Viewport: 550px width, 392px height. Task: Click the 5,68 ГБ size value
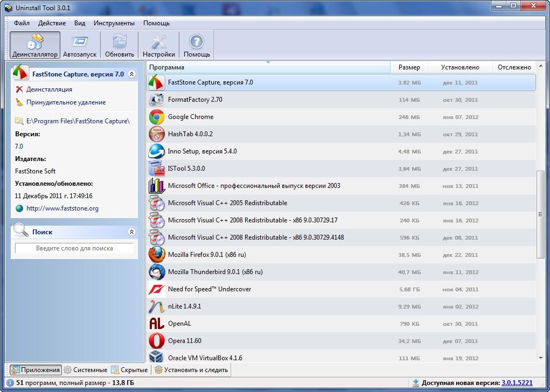[409, 290]
